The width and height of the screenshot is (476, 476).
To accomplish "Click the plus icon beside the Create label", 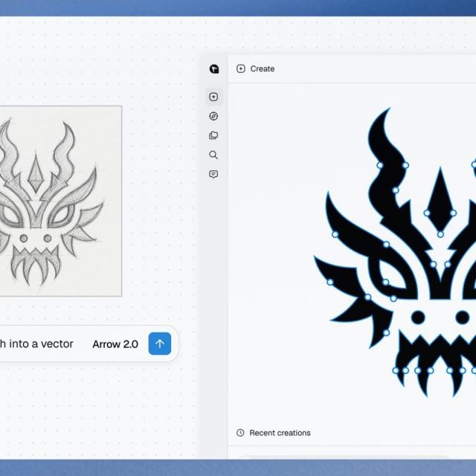I will tap(241, 68).
